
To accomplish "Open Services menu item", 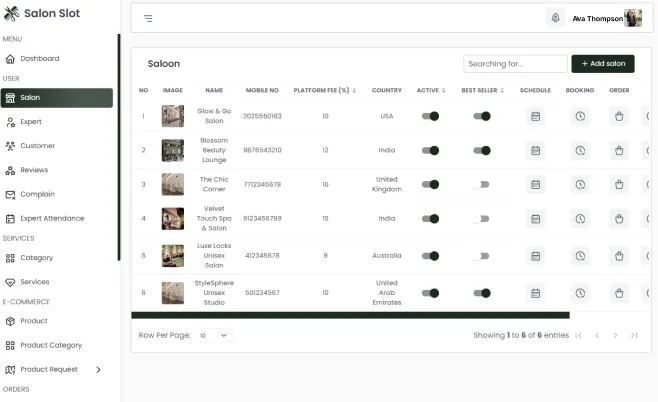I will pyautogui.click(x=57, y=282).
